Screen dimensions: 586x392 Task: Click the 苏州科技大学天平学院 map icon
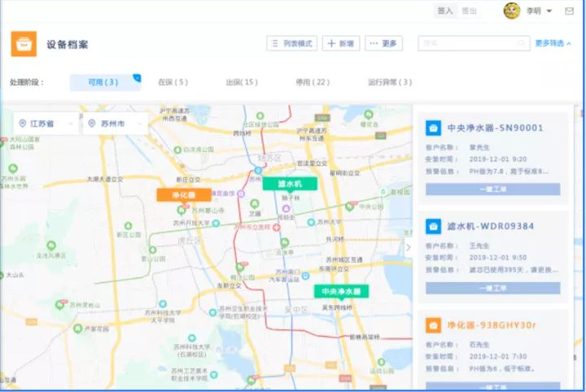[x=163, y=304]
